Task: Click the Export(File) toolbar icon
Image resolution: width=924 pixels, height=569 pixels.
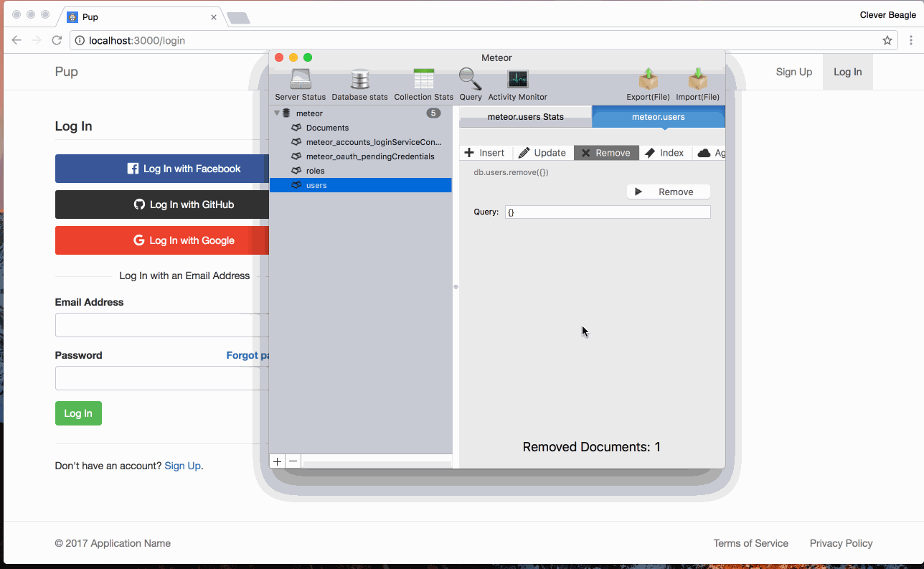Action: pos(648,85)
